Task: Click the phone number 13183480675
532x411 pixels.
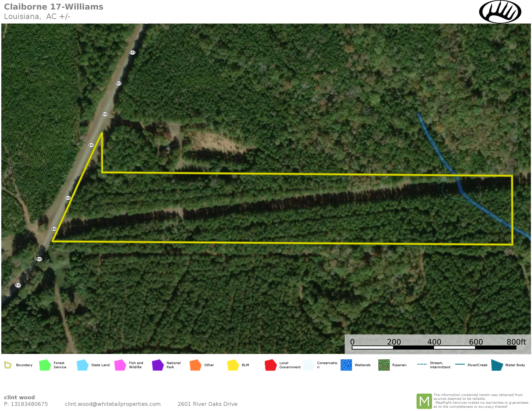Action: click(x=29, y=404)
